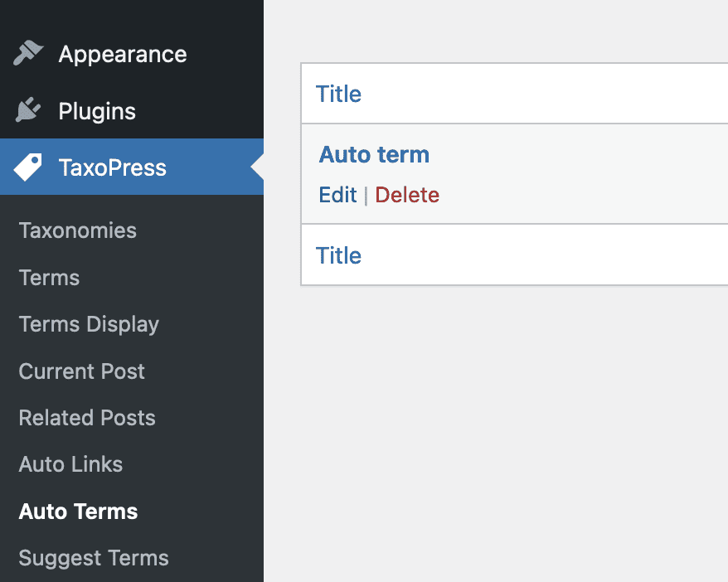Open the Auto term item
This screenshot has height=582, width=728.
coord(374,154)
